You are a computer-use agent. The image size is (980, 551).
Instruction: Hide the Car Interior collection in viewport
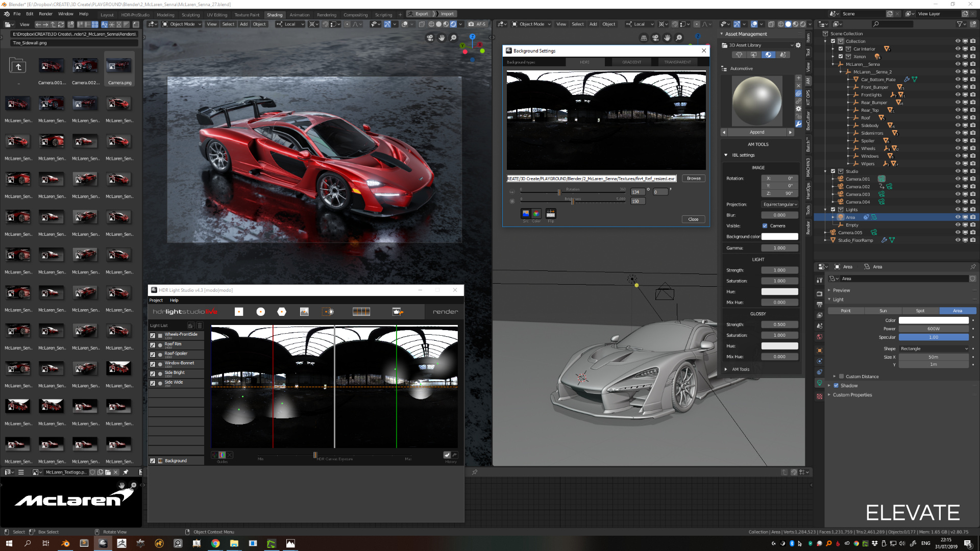point(958,49)
